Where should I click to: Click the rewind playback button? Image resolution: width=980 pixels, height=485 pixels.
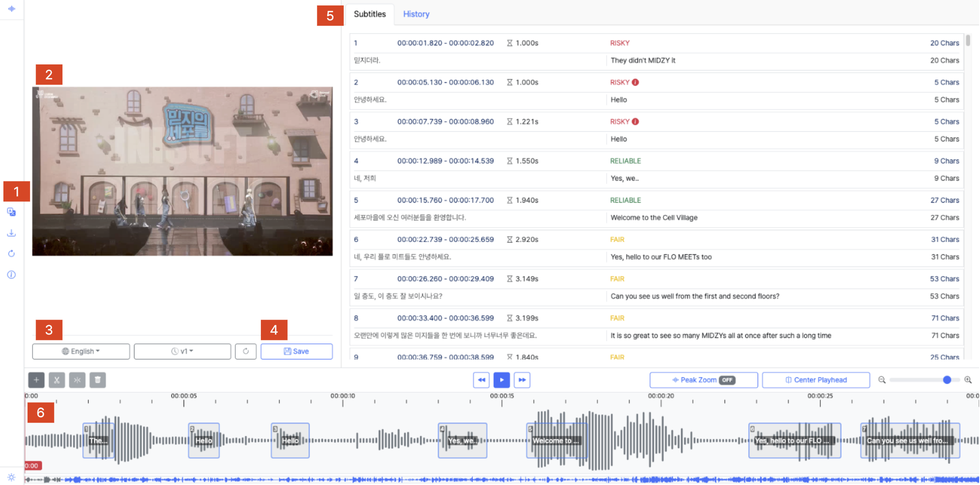(482, 380)
